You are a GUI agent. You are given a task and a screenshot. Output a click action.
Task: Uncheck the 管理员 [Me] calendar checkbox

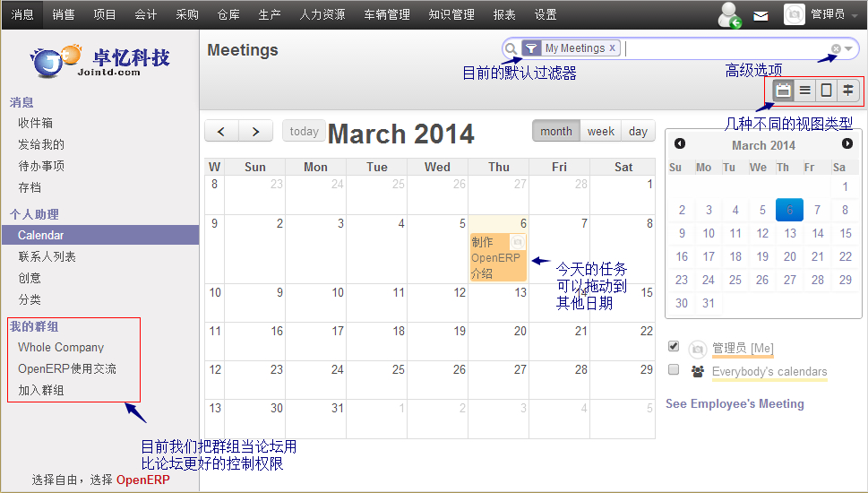[674, 346]
